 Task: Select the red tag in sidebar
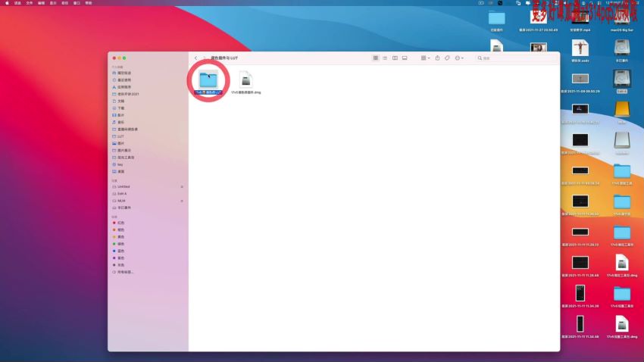coord(120,223)
